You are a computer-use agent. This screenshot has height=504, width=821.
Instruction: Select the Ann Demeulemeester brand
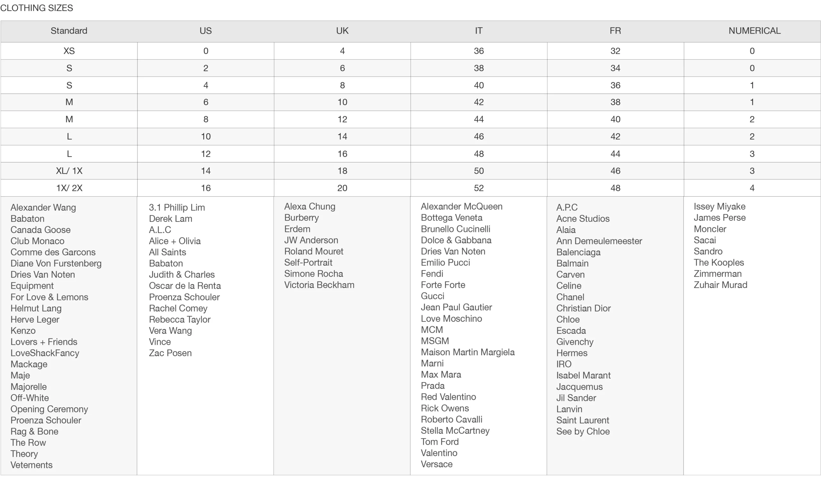point(599,241)
